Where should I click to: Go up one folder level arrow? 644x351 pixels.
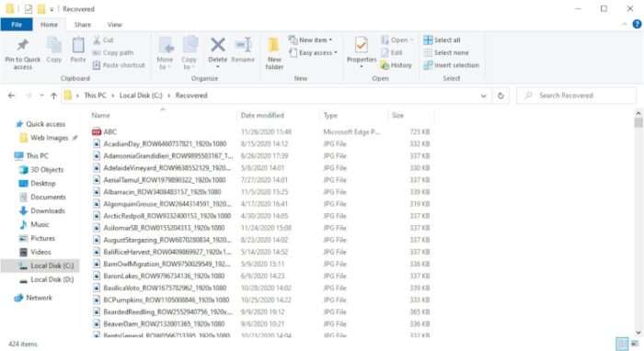point(53,96)
